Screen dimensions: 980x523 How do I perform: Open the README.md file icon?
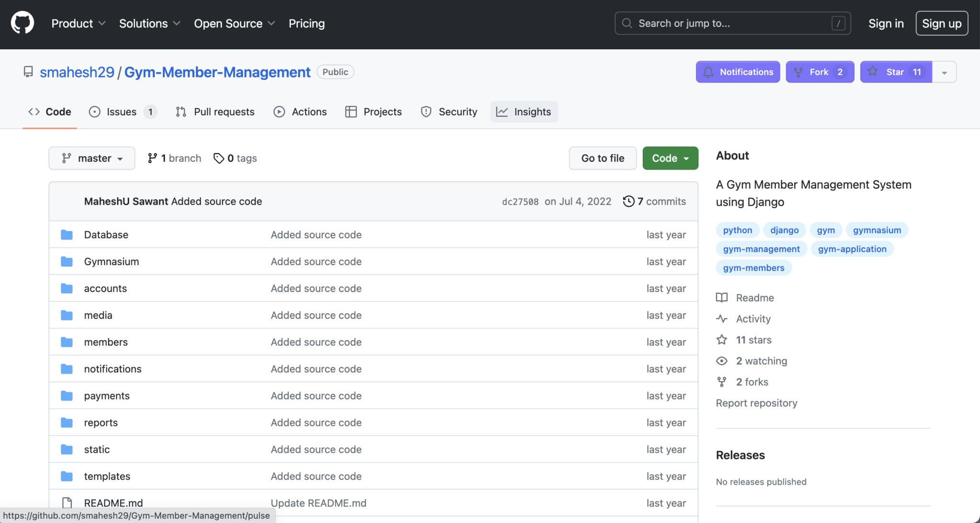pyautogui.click(x=67, y=503)
